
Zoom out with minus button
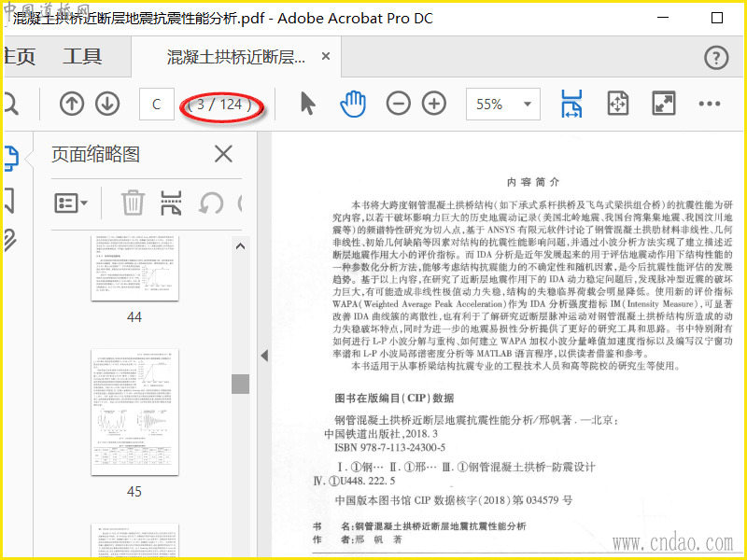[399, 104]
